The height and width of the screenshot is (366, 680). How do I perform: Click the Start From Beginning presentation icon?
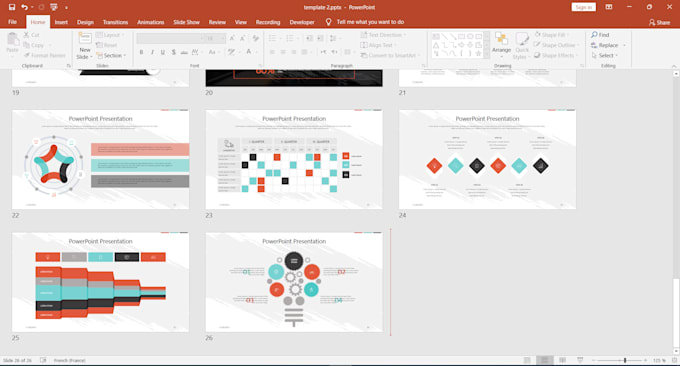click(54, 7)
